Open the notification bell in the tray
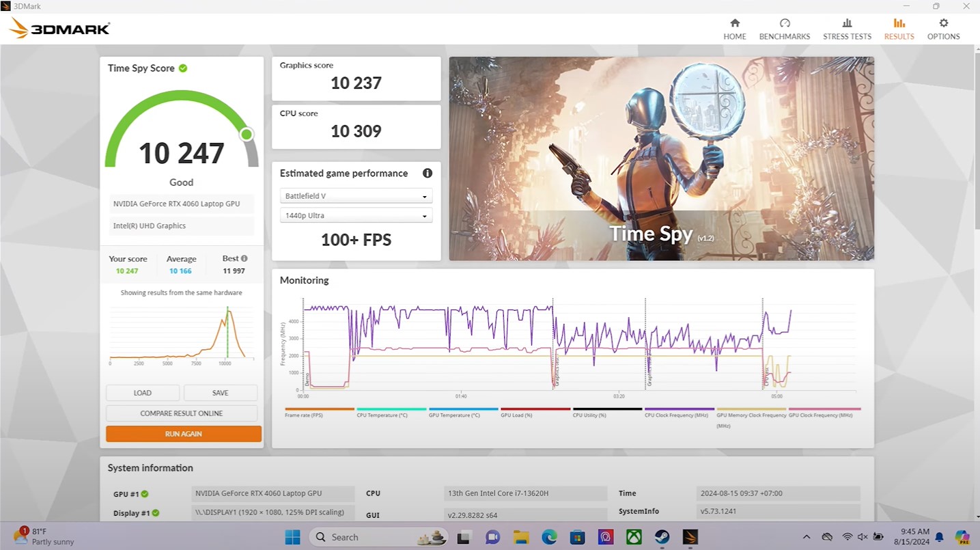The image size is (980, 550). [939, 537]
